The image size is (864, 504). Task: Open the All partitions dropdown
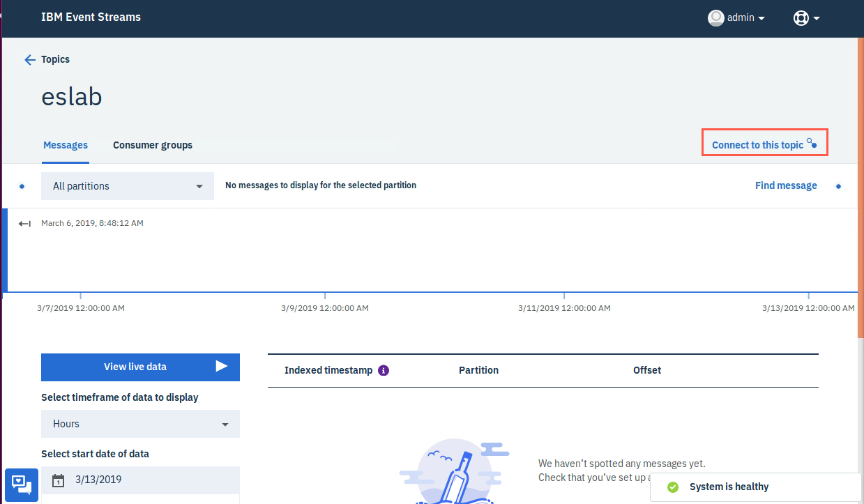tap(128, 186)
